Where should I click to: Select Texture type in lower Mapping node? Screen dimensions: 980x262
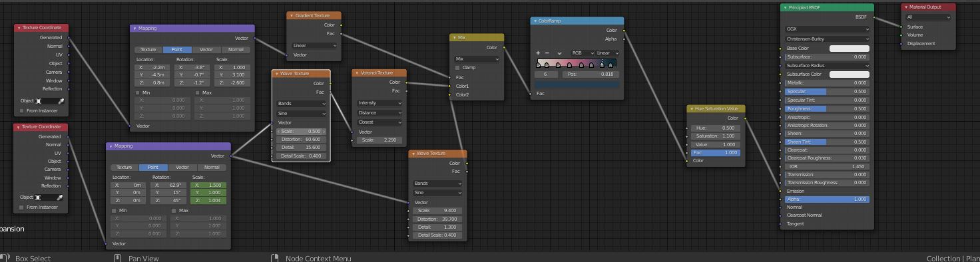click(124, 168)
